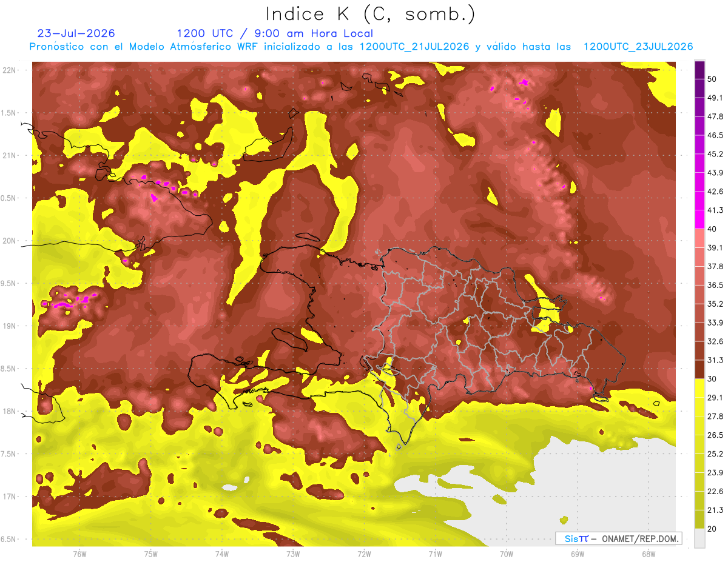Click the '22N' latitude label

[x=10, y=70]
